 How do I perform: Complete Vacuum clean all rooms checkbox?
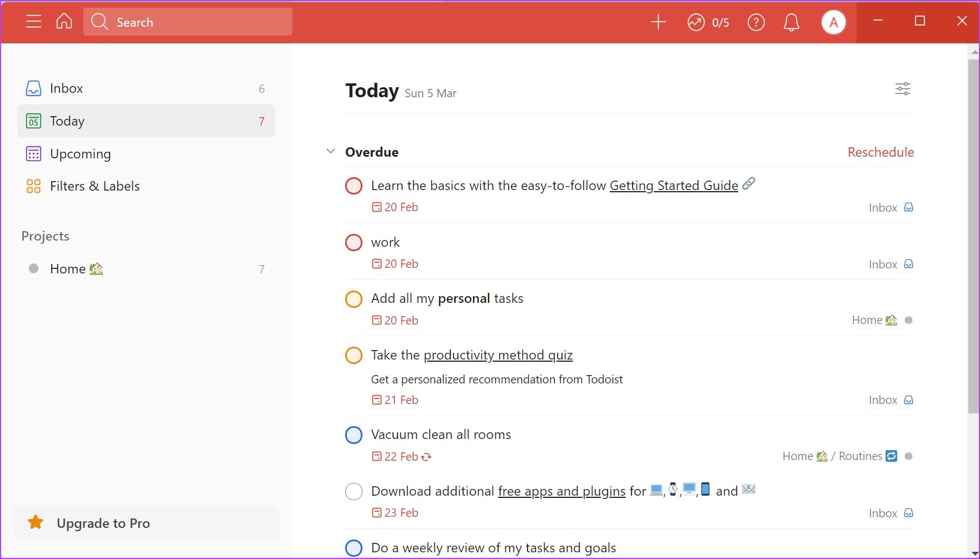tap(354, 435)
